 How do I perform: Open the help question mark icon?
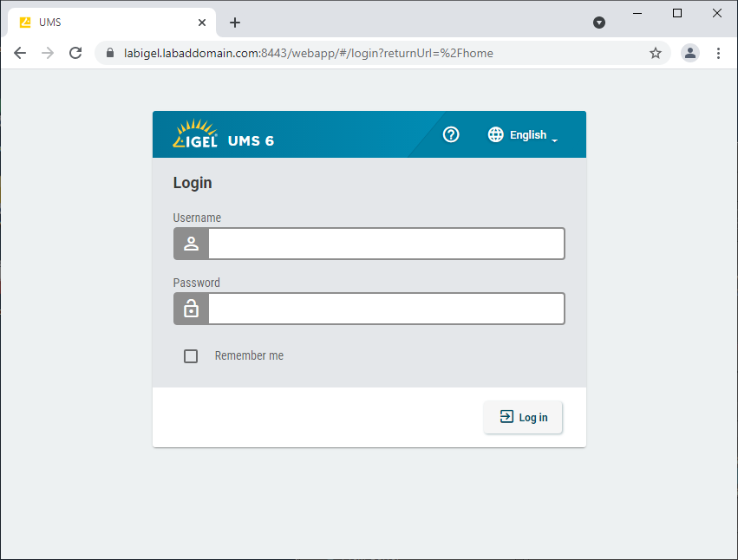pyautogui.click(x=451, y=134)
